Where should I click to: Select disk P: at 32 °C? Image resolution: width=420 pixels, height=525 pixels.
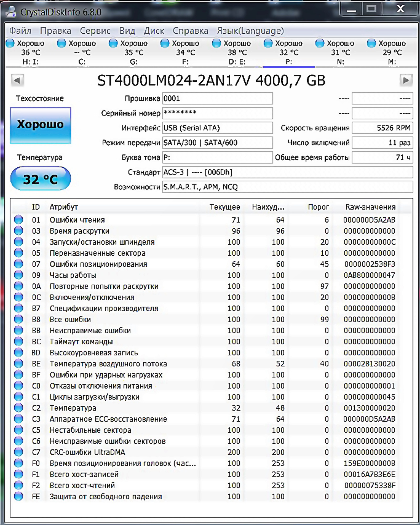pyautogui.click(x=289, y=52)
